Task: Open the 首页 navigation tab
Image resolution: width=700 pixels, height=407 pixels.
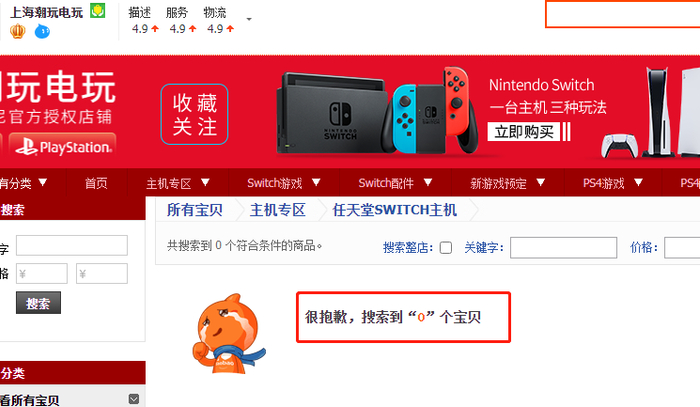Action: click(x=96, y=183)
